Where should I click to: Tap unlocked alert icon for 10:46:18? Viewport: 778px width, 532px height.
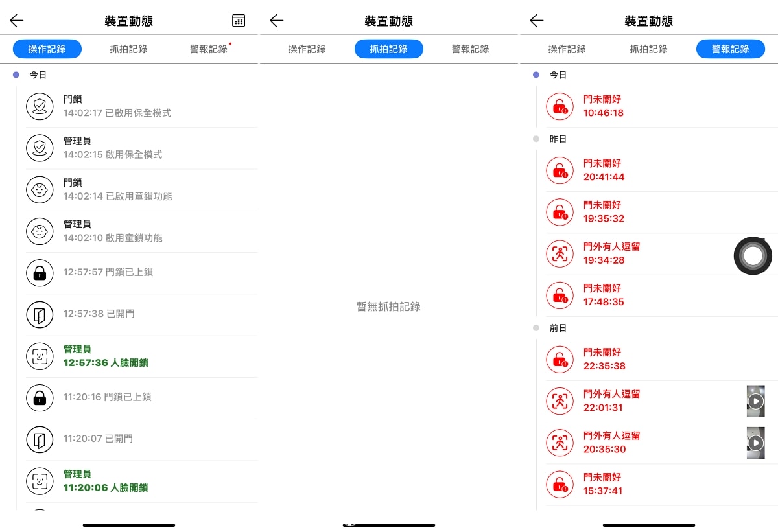pyautogui.click(x=560, y=106)
